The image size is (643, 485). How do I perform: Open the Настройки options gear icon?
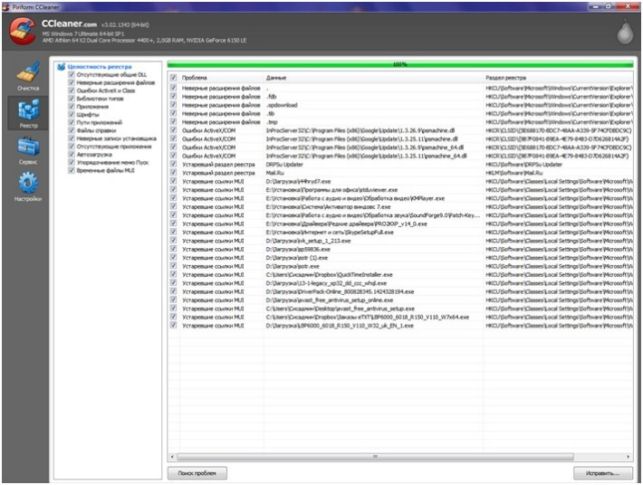(x=28, y=187)
